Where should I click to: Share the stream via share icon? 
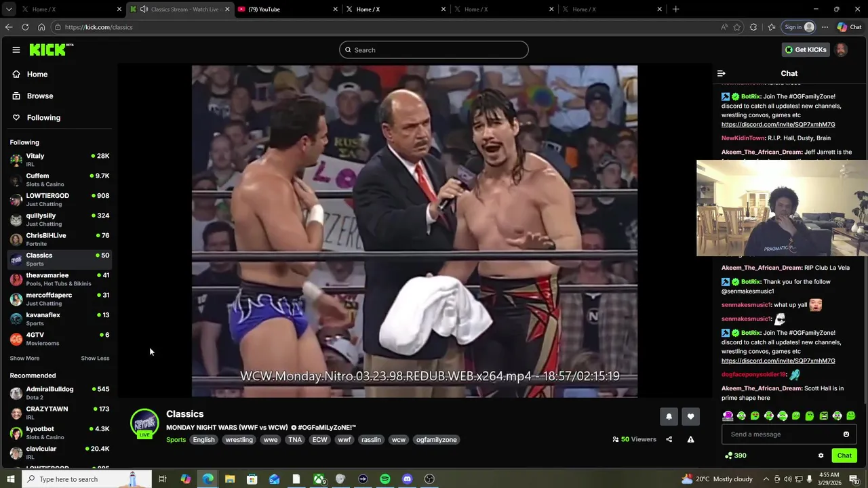(x=669, y=439)
